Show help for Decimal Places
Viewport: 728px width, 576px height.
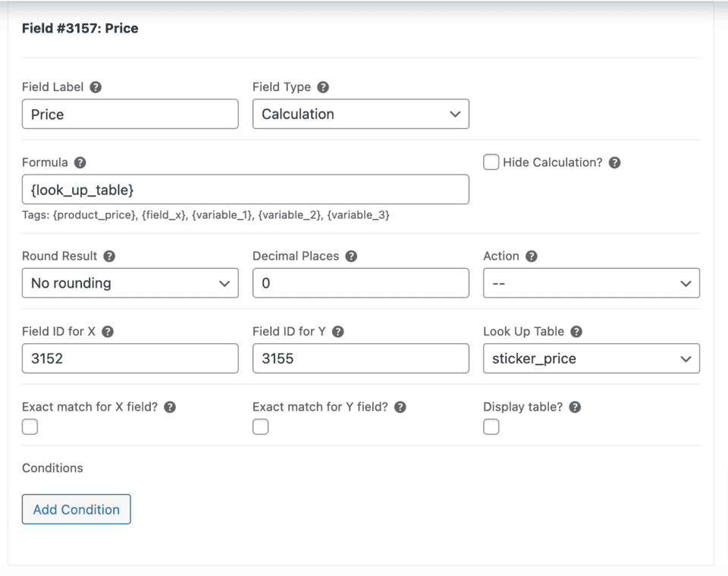pyautogui.click(x=351, y=257)
